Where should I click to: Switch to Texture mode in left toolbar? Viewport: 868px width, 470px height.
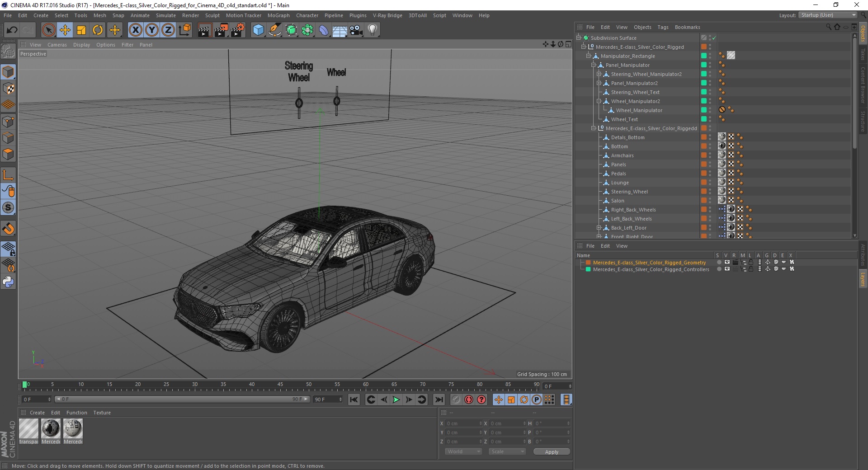tap(8, 88)
